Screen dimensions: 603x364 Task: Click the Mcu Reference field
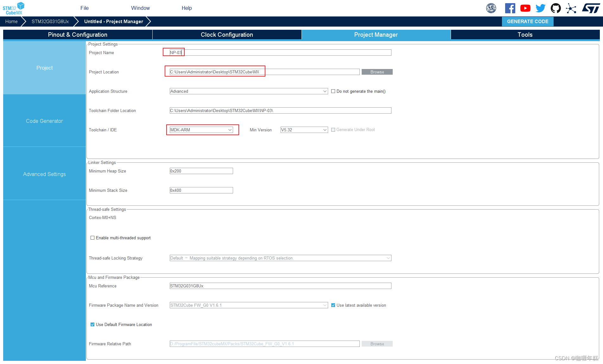pyautogui.click(x=280, y=286)
